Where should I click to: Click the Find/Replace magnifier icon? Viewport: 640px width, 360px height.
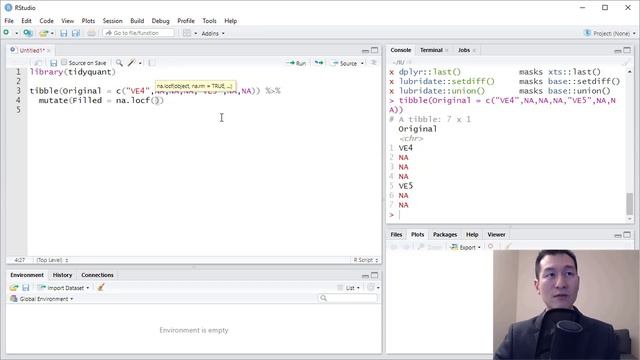point(119,63)
